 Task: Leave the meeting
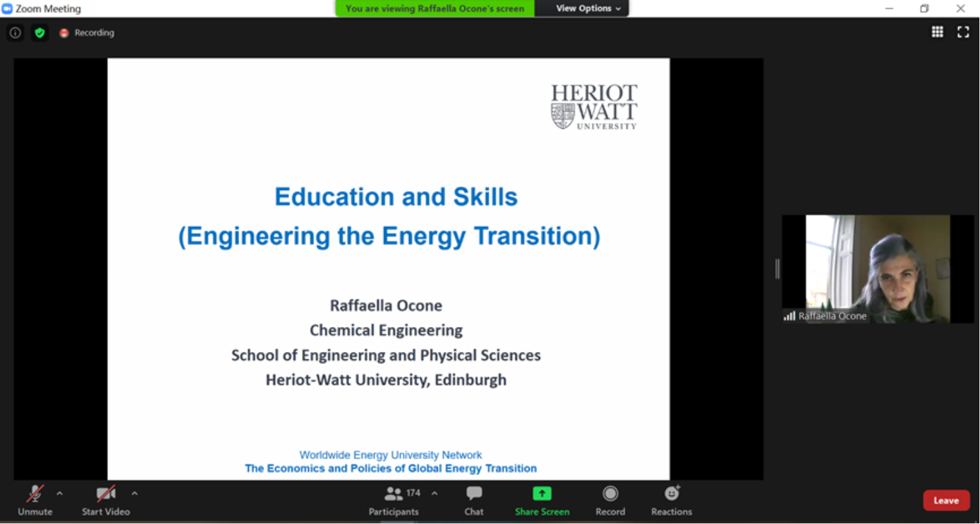tap(946, 500)
